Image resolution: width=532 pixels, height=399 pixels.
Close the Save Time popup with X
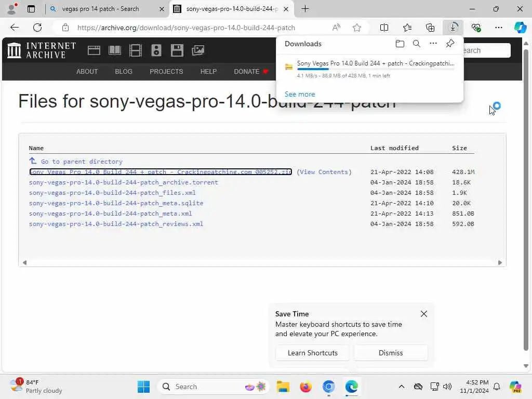(x=424, y=314)
